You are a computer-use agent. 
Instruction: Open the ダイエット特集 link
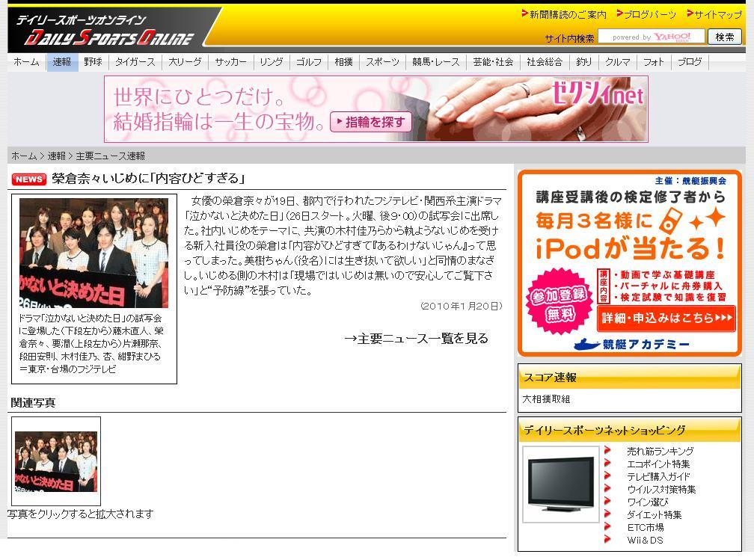pyautogui.click(x=655, y=515)
